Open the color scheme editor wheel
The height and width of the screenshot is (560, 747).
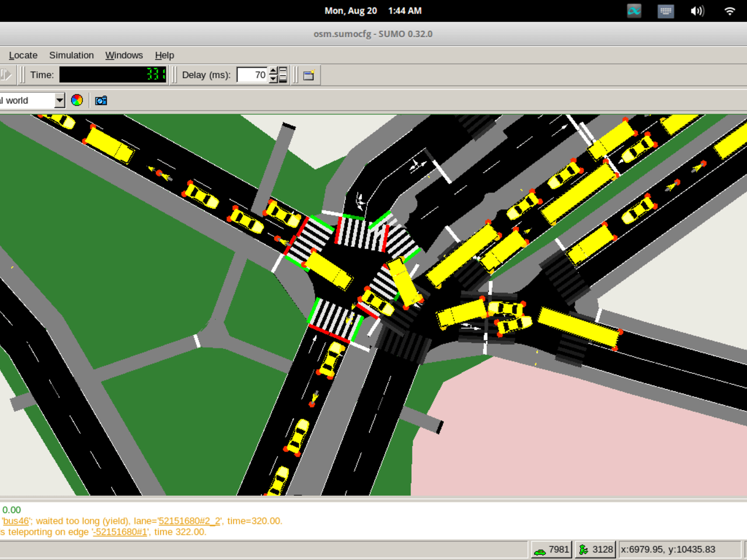[77, 100]
